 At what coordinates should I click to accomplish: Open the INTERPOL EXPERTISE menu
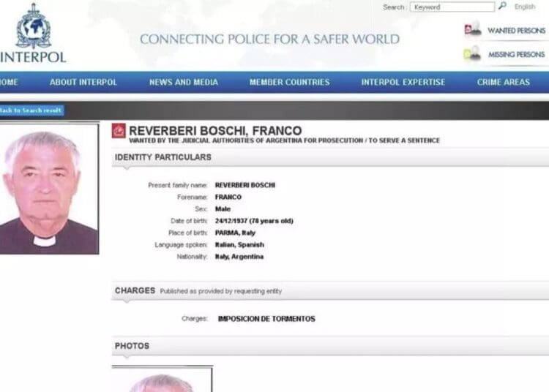(x=403, y=82)
